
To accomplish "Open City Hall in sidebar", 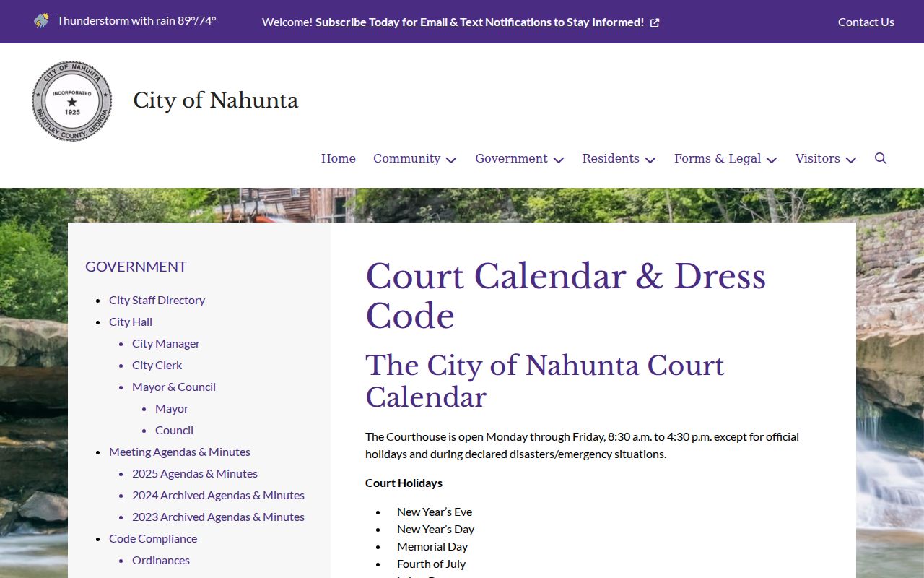I will tap(131, 322).
